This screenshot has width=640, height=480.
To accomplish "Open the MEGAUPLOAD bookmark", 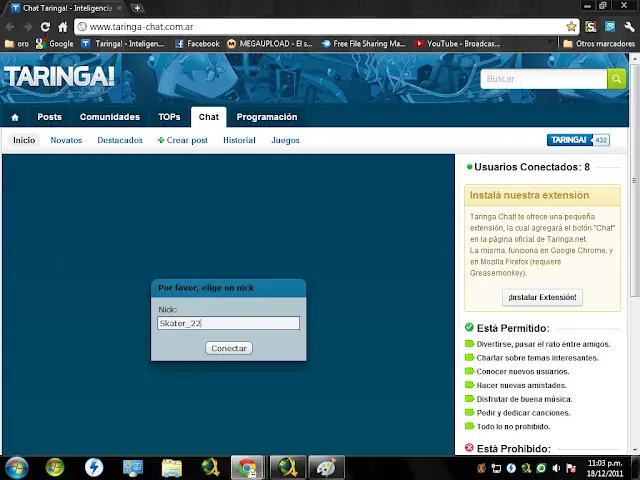I will point(270,44).
